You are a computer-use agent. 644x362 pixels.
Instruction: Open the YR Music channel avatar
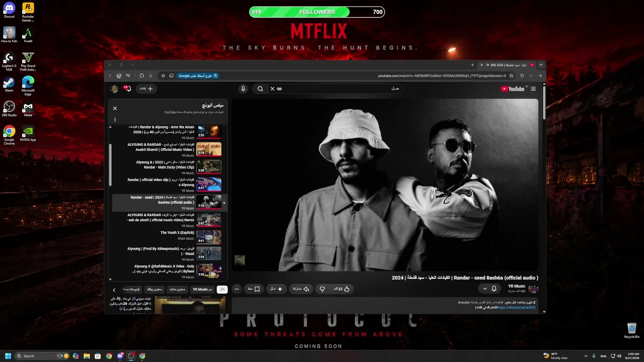(533, 289)
